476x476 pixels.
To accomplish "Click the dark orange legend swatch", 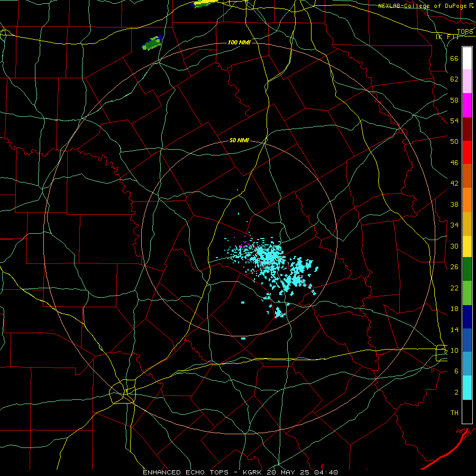I will pyautogui.click(x=467, y=176).
